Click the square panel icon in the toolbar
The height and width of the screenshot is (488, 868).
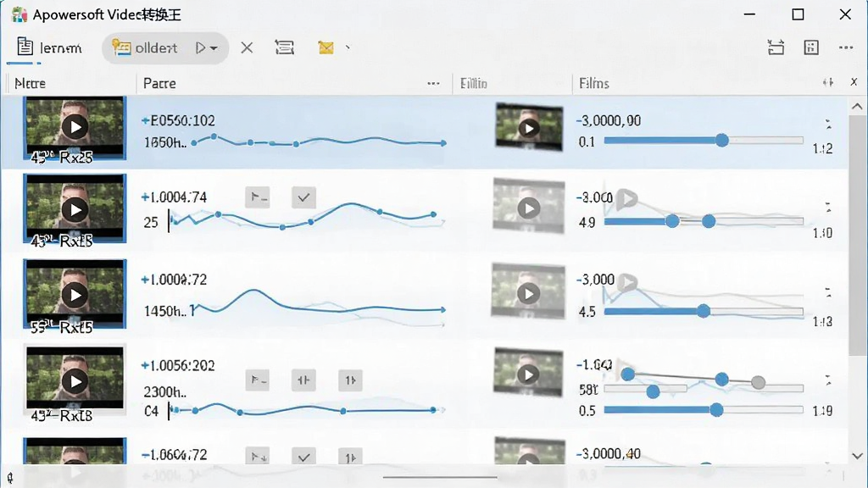811,47
